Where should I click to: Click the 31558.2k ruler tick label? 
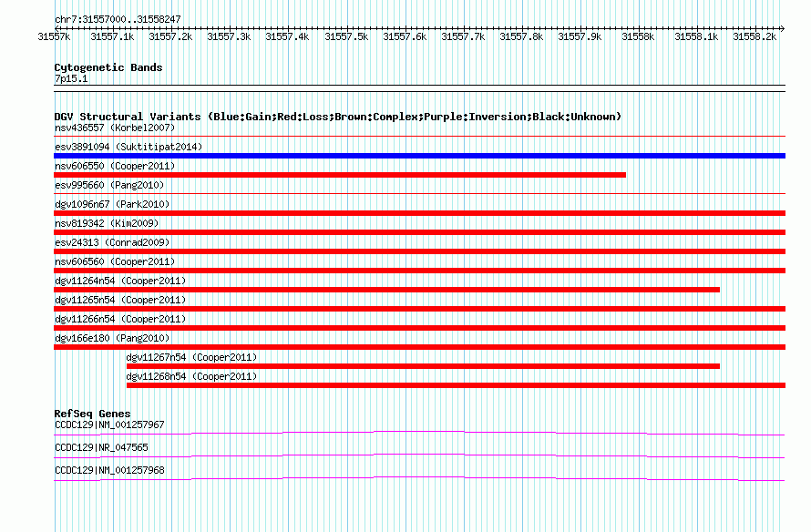(x=755, y=36)
